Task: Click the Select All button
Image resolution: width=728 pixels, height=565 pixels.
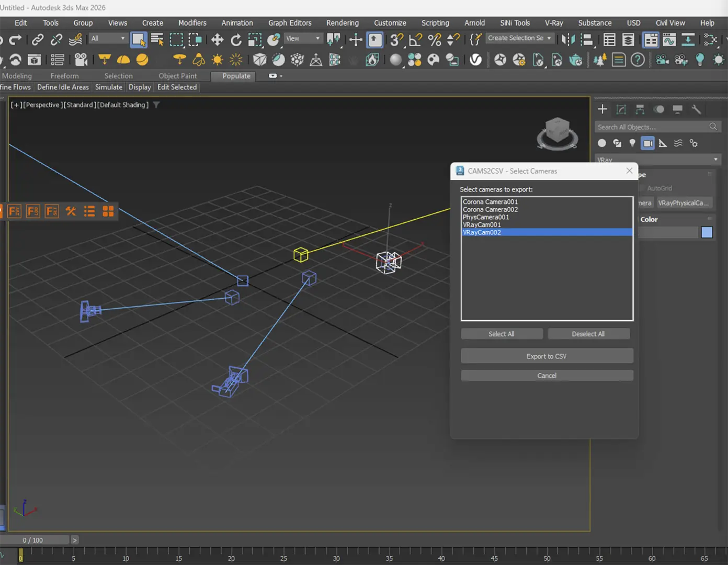Action: pos(502,334)
